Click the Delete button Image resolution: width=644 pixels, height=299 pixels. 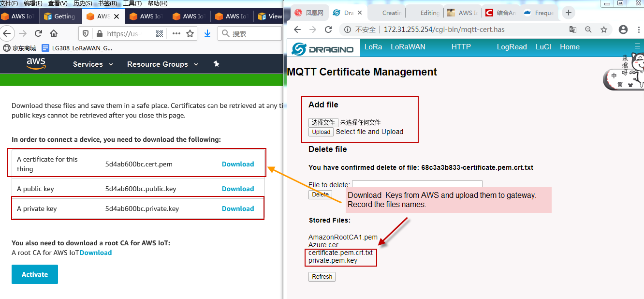pos(321,194)
